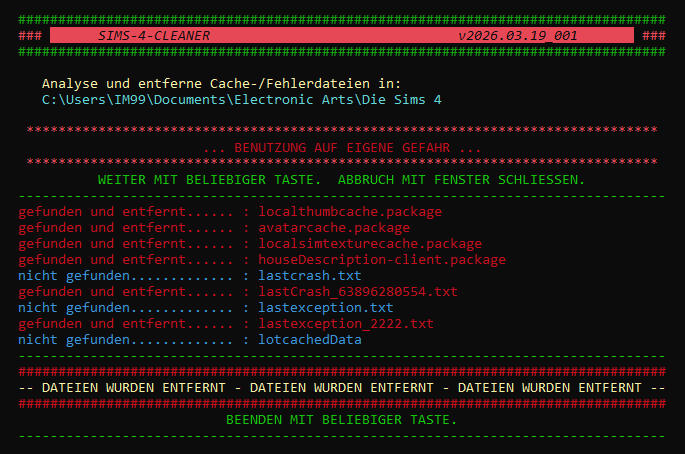Select file name localsimtexturecache.package
The image size is (685, 454).
[x=370, y=244]
